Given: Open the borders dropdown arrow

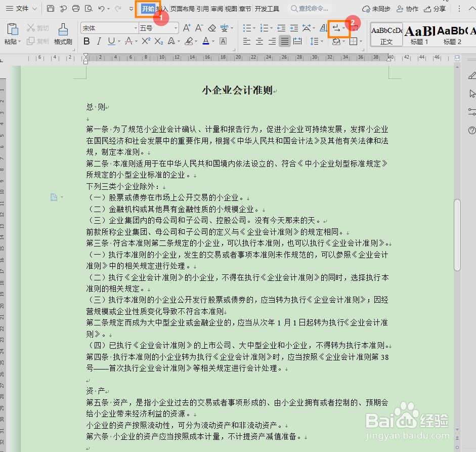Looking at the screenshot, I should (x=361, y=42).
